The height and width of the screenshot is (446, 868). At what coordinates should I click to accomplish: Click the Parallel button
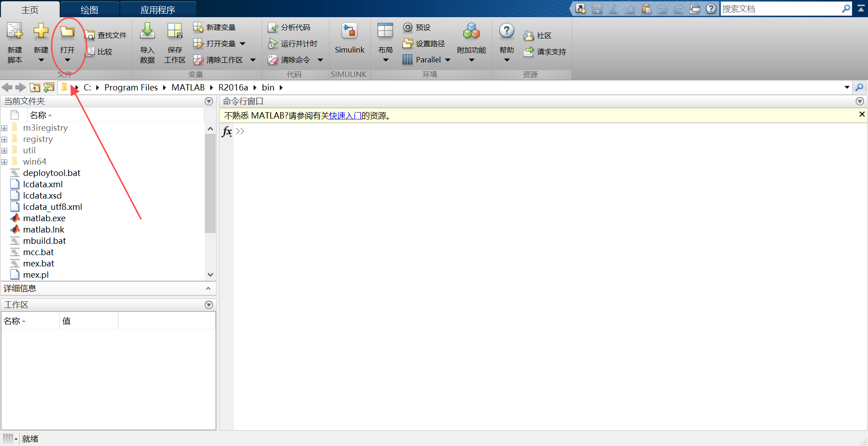(422, 60)
